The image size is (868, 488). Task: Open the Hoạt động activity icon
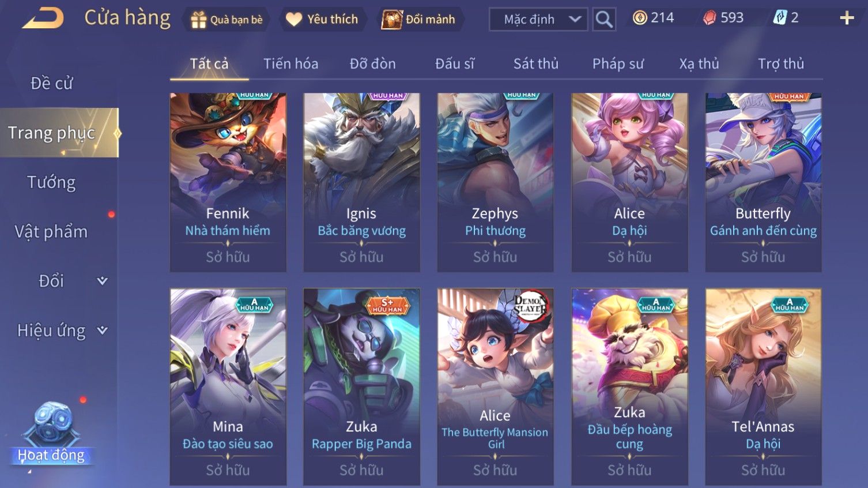52,434
